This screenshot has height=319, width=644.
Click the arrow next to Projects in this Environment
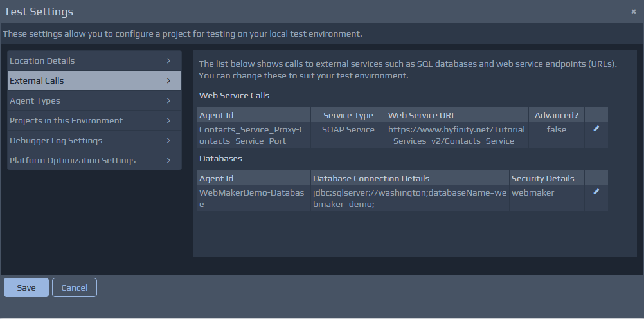point(168,121)
